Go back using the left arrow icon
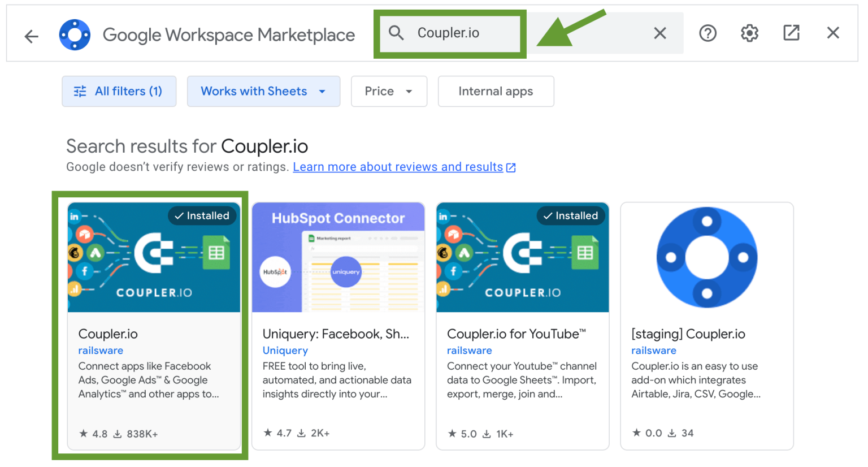Screen dimensions: 868x467 pos(31,34)
